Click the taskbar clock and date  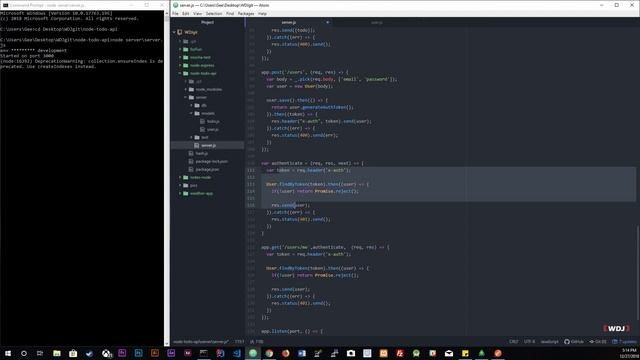click(x=629, y=353)
